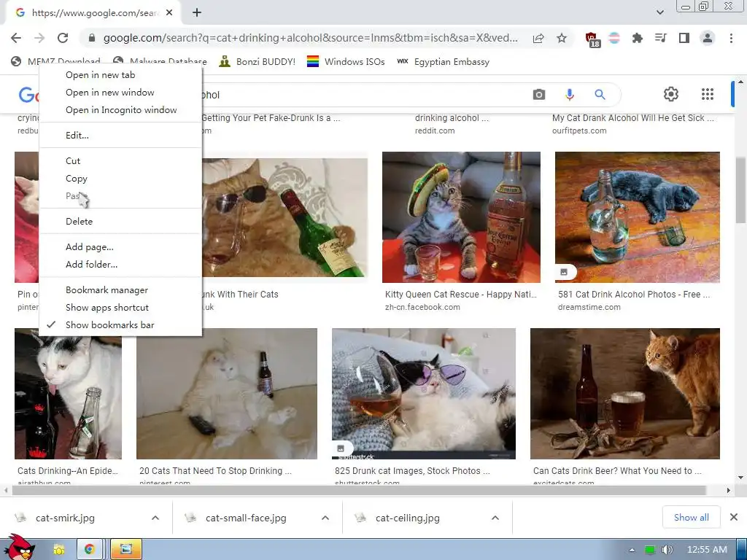This screenshot has width=747, height=560.
Task: Click Show all downloads button
Action: click(691, 517)
